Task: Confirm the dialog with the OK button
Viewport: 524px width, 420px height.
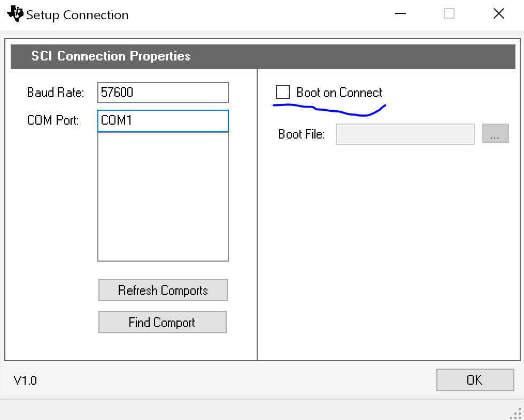Action: pyautogui.click(x=475, y=380)
